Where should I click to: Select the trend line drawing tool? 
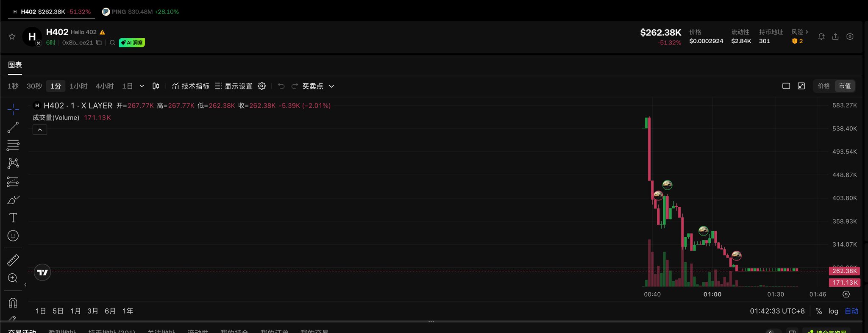13,128
